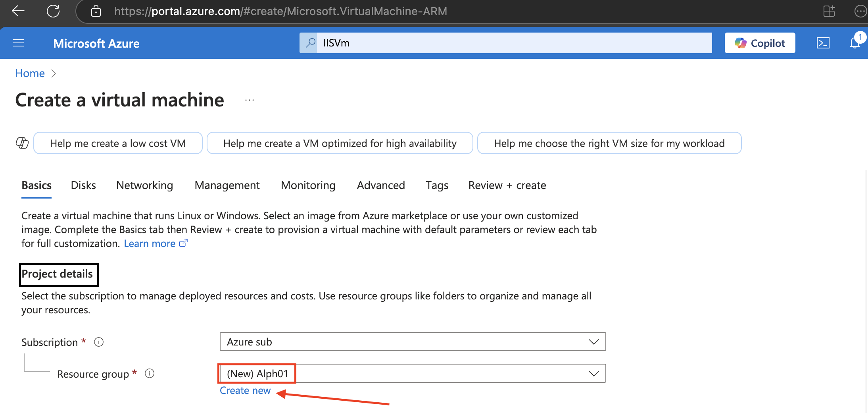
Task: Open Copilot in Azure
Action: click(x=760, y=43)
